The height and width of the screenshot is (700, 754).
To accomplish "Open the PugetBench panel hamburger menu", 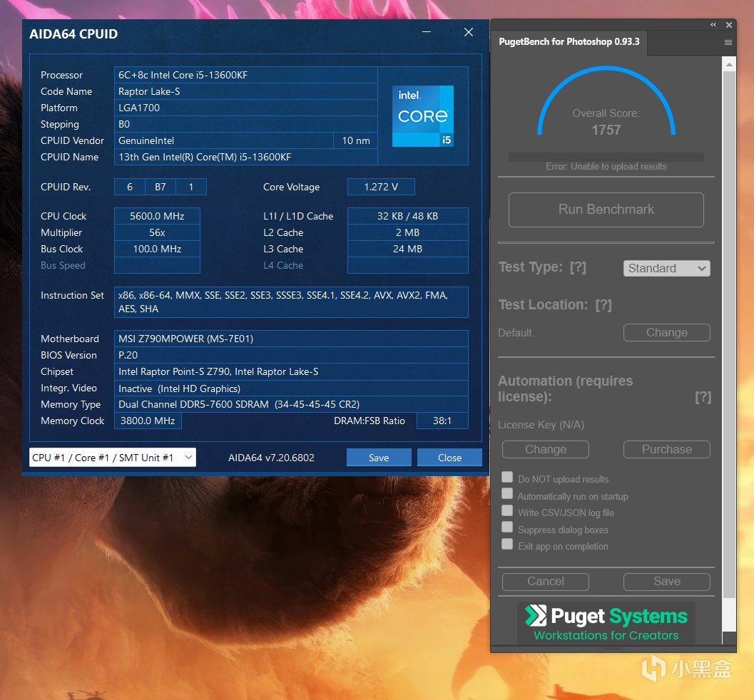I will coord(728,42).
